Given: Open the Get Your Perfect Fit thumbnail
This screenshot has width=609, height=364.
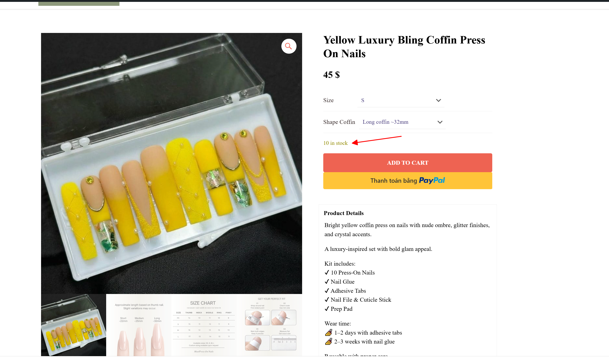Looking at the screenshot, I should point(271,325).
